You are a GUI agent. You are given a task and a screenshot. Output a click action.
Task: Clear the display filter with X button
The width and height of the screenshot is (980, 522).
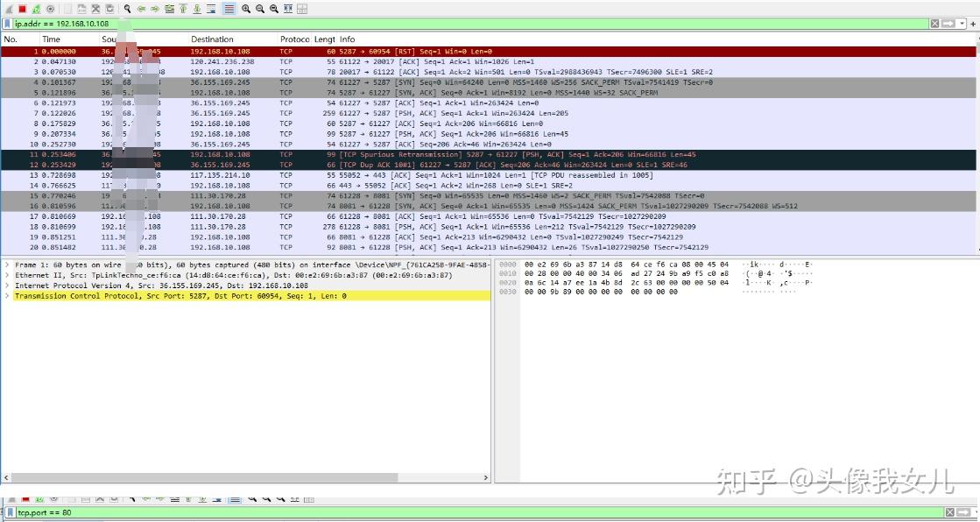click(x=934, y=24)
